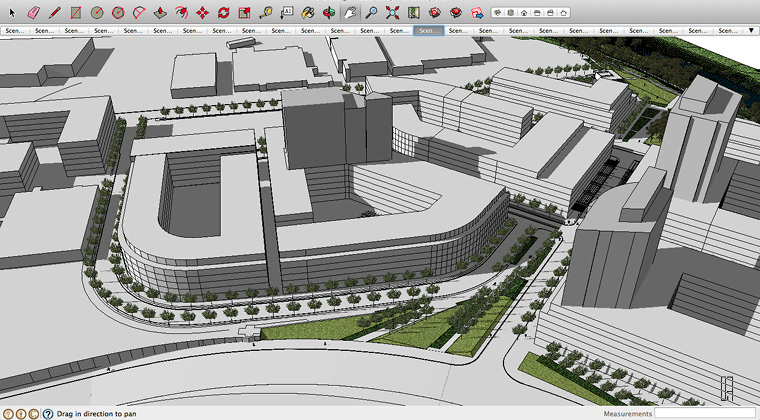This screenshot has width=760, height=420.
Task: Select the Offset tool
Action: (181, 13)
